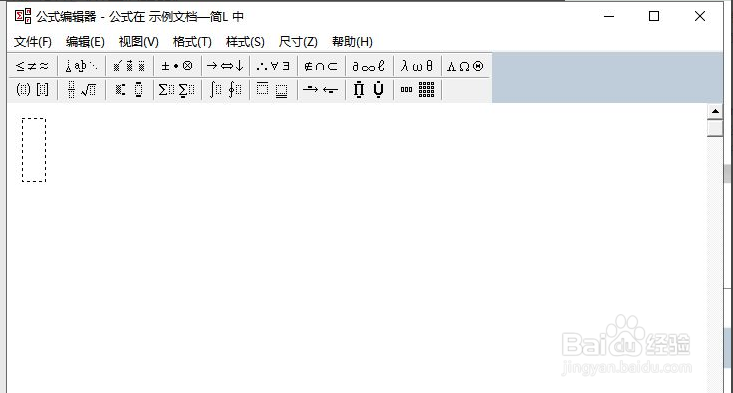The image size is (733, 393).
Task: Open the fraction and radical templates palette
Action: coord(82,89)
